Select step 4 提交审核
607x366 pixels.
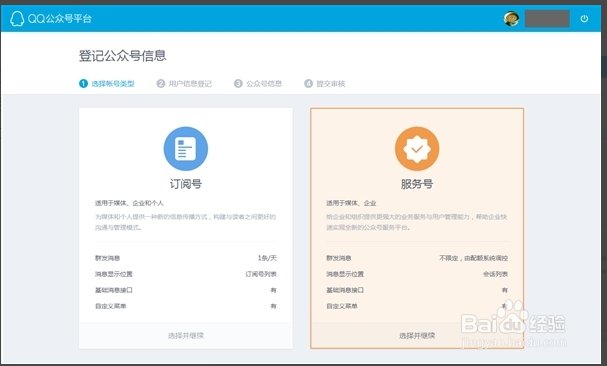tap(324, 84)
